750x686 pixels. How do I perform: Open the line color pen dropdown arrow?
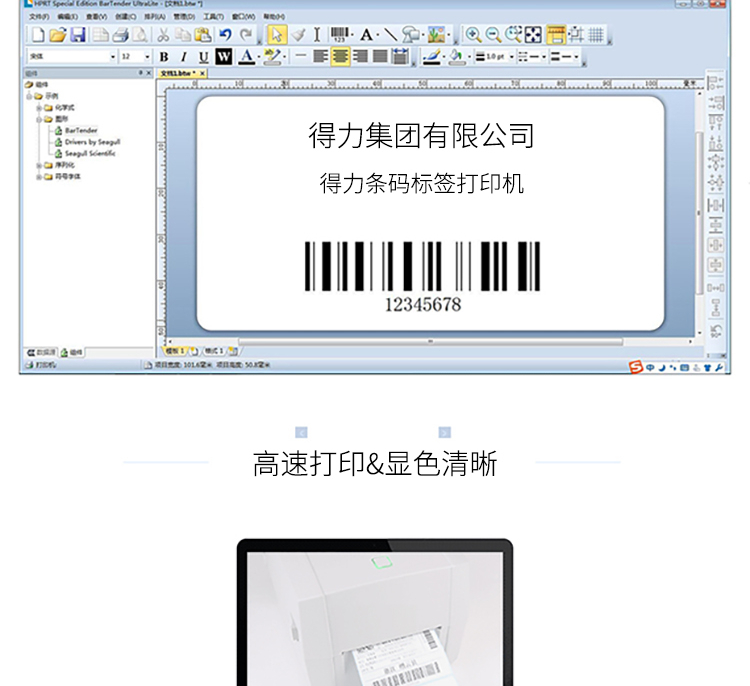point(444,57)
